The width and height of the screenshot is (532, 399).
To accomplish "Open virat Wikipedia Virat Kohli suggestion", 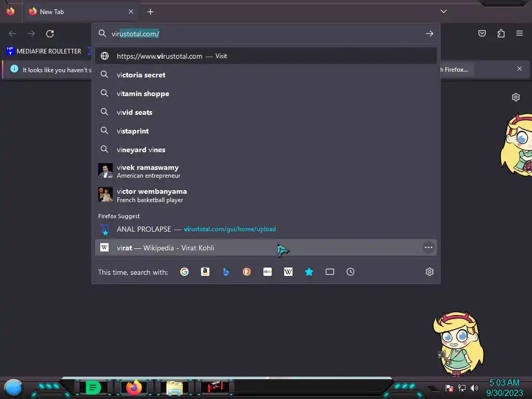I will (x=266, y=247).
